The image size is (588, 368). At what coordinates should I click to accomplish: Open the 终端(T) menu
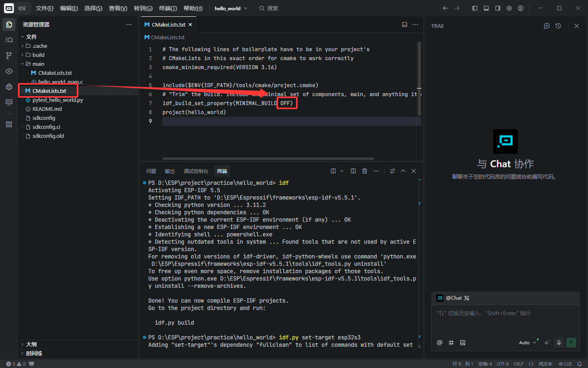tap(168, 8)
